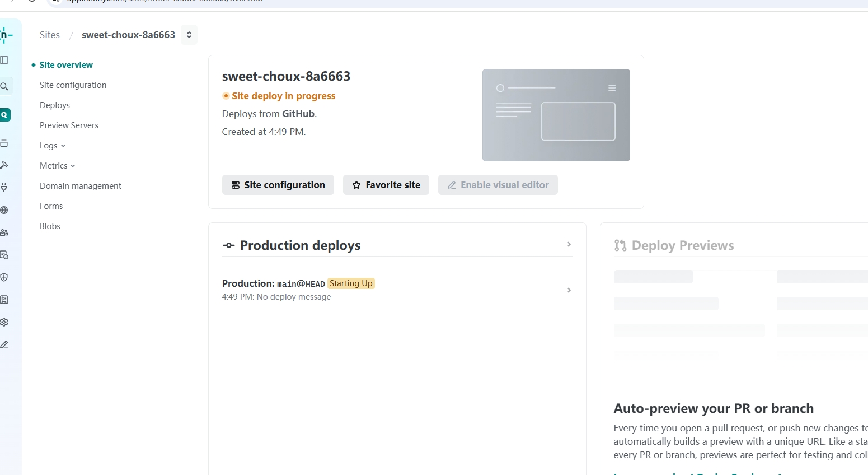Open the site switcher up-down arrows
The width and height of the screenshot is (868, 475).
pyautogui.click(x=189, y=35)
